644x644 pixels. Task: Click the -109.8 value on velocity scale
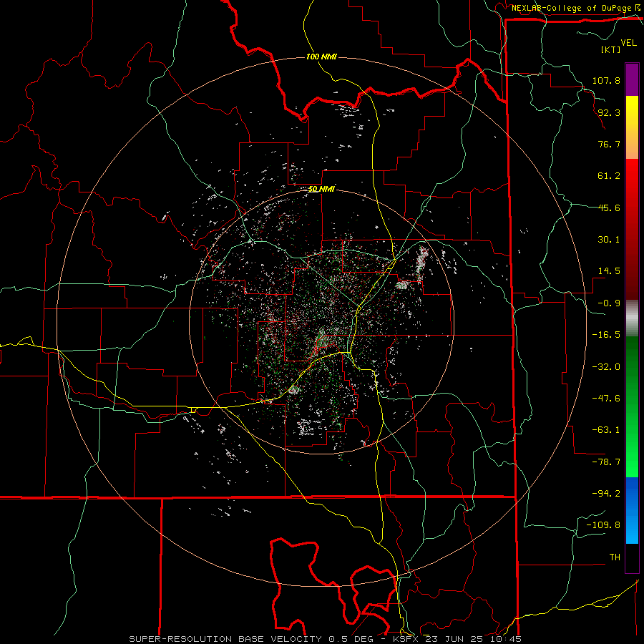603,525
